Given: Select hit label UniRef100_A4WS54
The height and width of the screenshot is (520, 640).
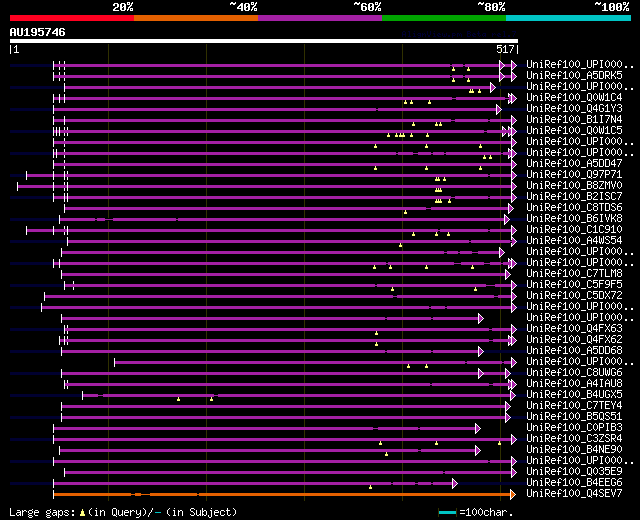Looking at the screenshot, I should [574, 241].
